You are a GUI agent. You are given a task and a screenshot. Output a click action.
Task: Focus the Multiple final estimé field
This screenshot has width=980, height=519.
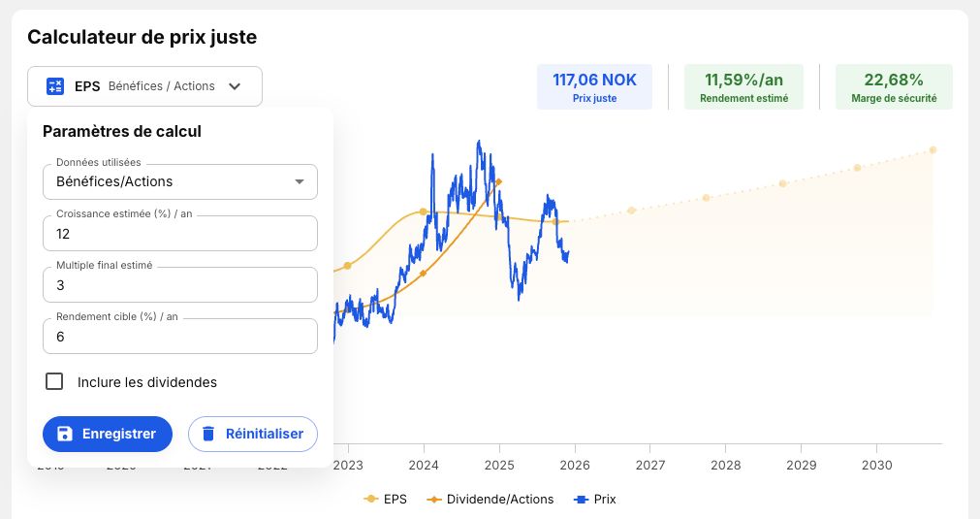click(x=180, y=285)
